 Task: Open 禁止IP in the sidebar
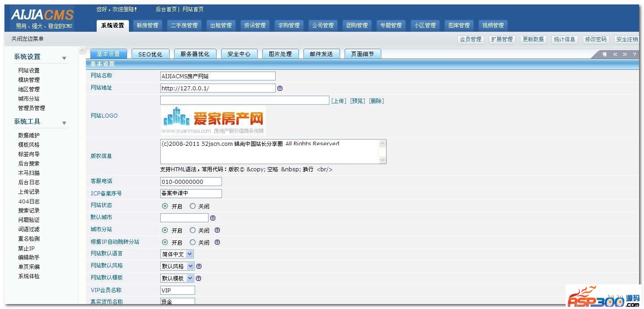click(x=26, y=249)
